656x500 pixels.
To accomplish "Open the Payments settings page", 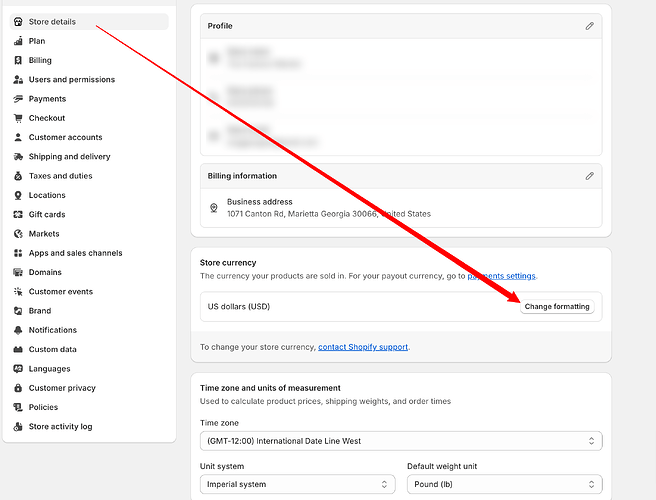I will (x=47, y=99).
